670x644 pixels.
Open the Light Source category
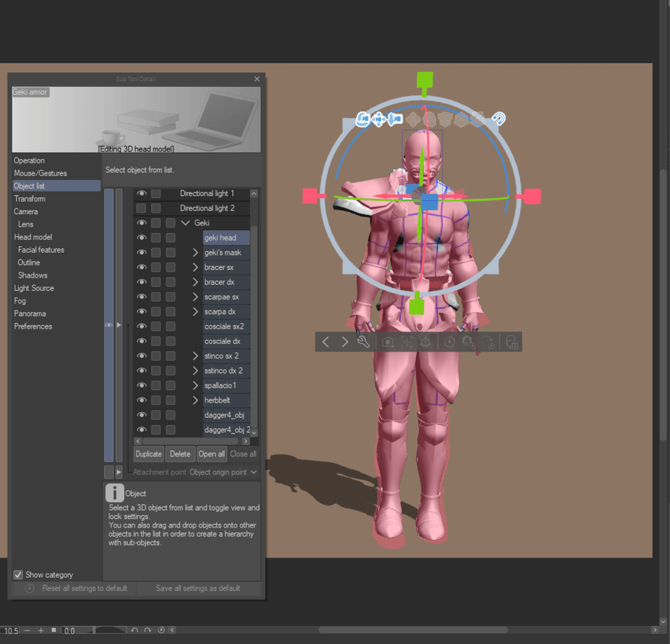pos(33,288)
